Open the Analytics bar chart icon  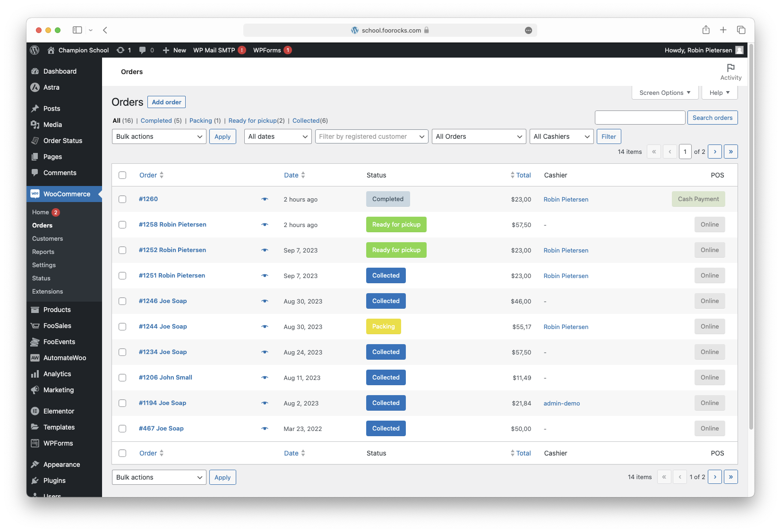pyautogui.click(x=35, y=374)
